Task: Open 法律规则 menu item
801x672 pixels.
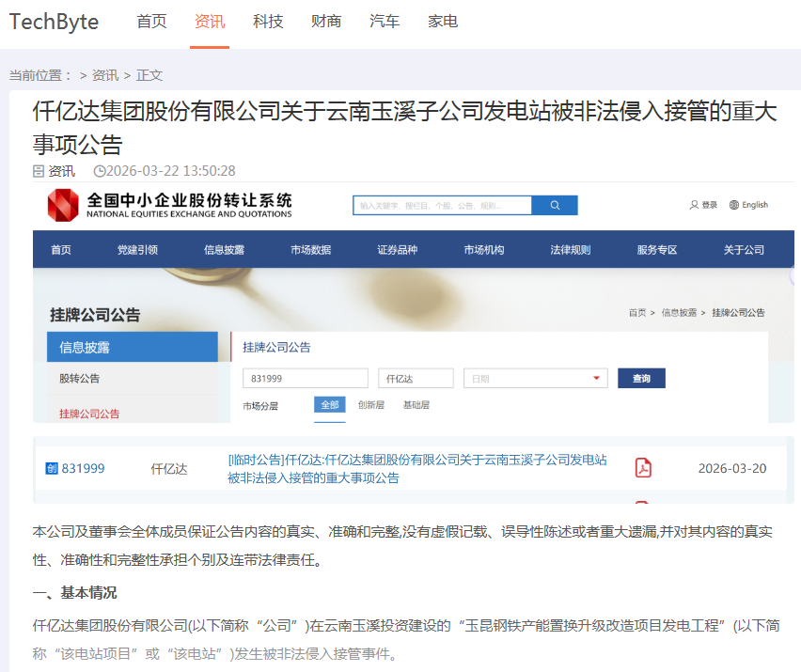Action: click(571, 250)
